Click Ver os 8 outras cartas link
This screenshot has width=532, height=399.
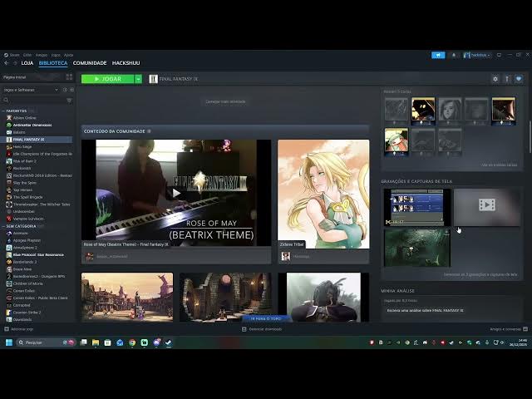(x=499, y=165)
